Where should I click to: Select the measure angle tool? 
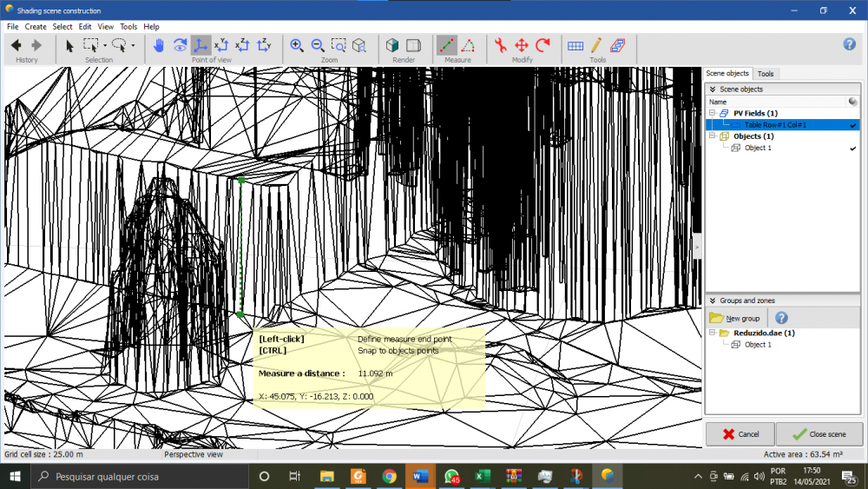468,45
